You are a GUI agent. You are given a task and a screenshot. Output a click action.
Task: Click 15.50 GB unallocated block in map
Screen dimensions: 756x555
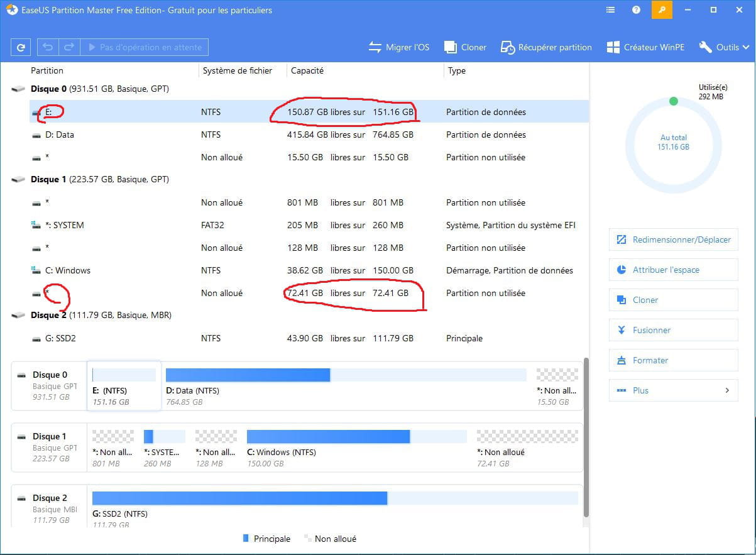tap(557, 385)
